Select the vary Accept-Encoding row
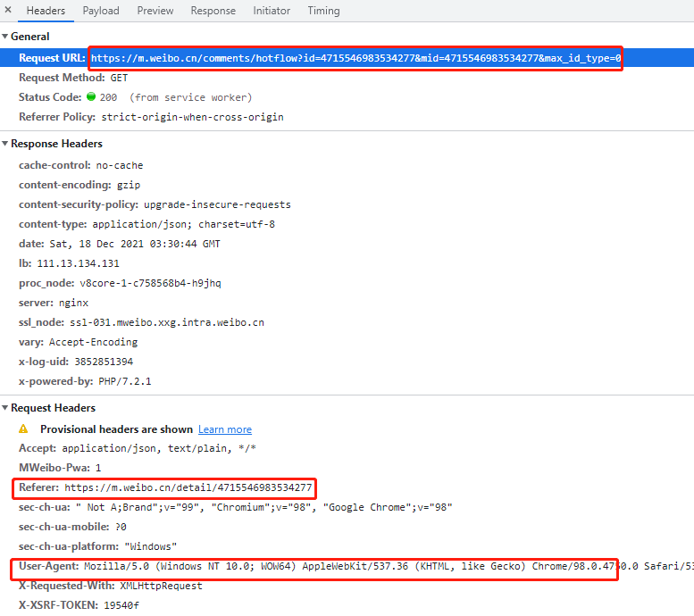 click(79, 342)
